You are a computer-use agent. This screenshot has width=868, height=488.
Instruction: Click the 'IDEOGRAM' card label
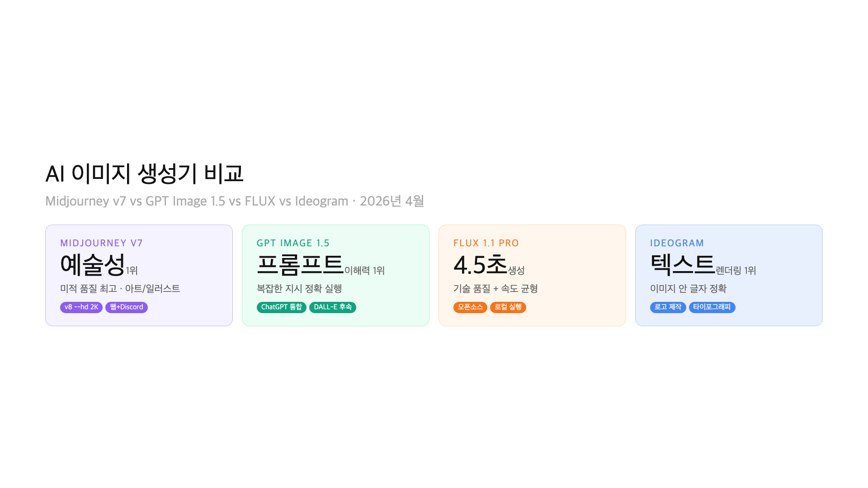(677, 243)
